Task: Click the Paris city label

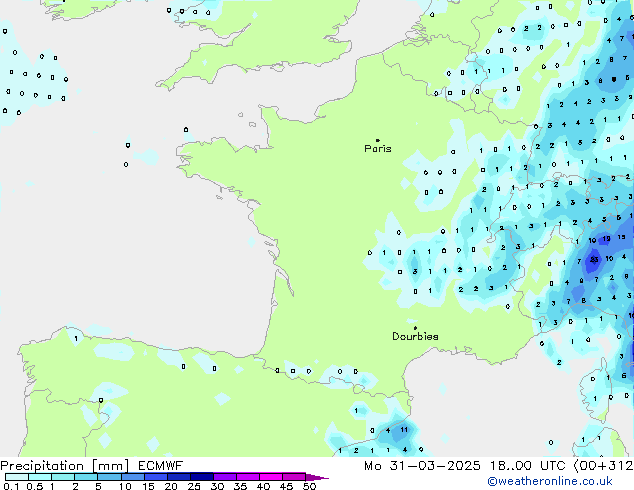Action: click(x=378, y=149)
